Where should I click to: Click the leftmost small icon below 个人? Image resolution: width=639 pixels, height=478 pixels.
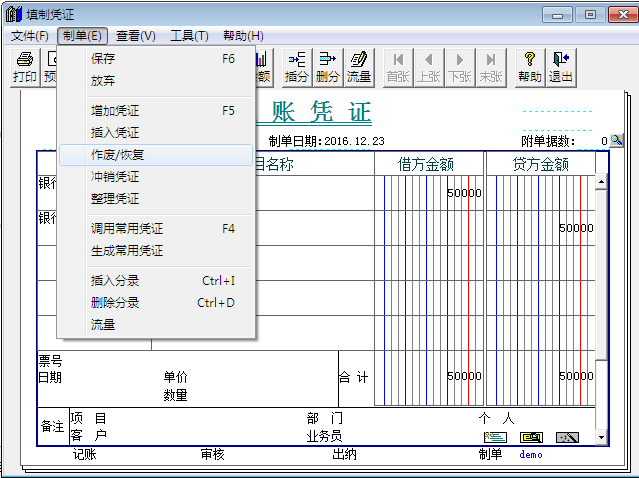[495, 437]
